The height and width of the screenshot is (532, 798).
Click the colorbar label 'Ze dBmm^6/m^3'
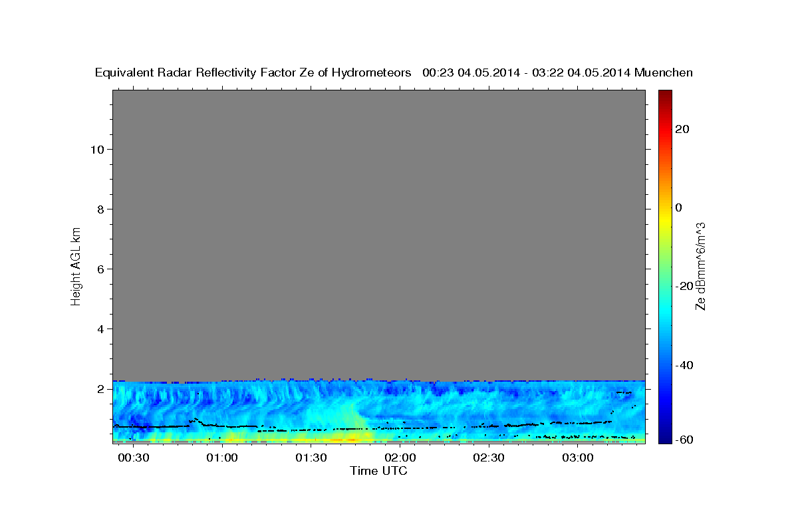pos(700,266)
